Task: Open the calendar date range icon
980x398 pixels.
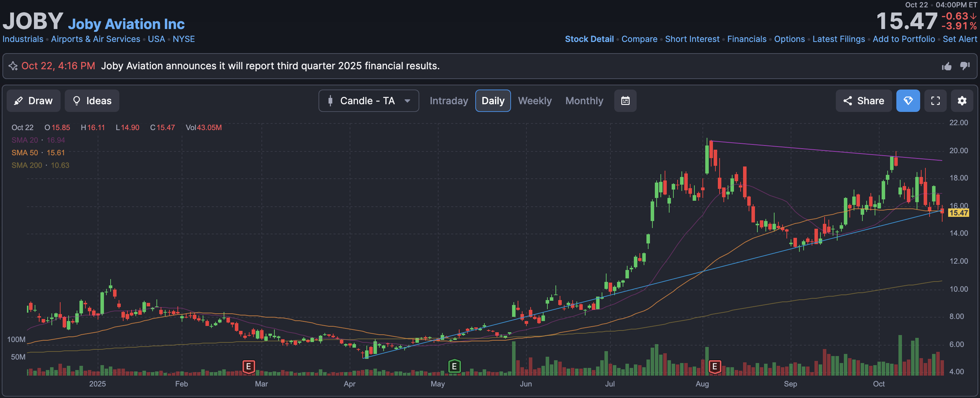Action: 625,101
